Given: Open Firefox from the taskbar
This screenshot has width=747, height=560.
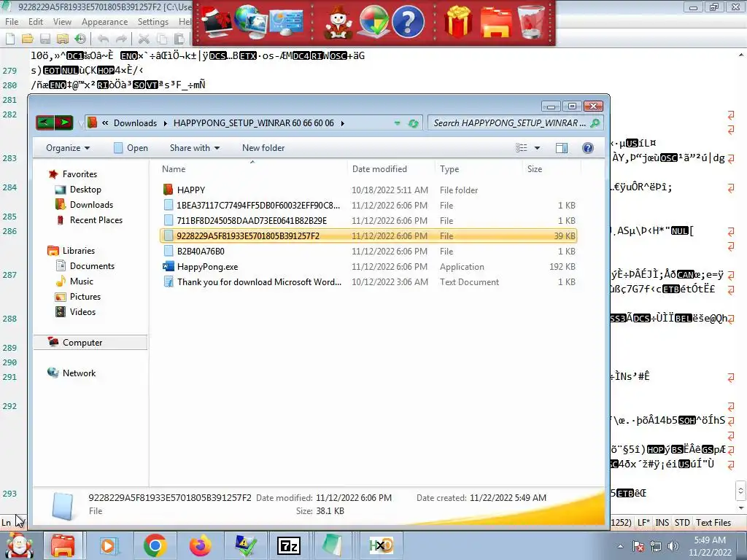Looking at the screenshot, I should point(200,545).
